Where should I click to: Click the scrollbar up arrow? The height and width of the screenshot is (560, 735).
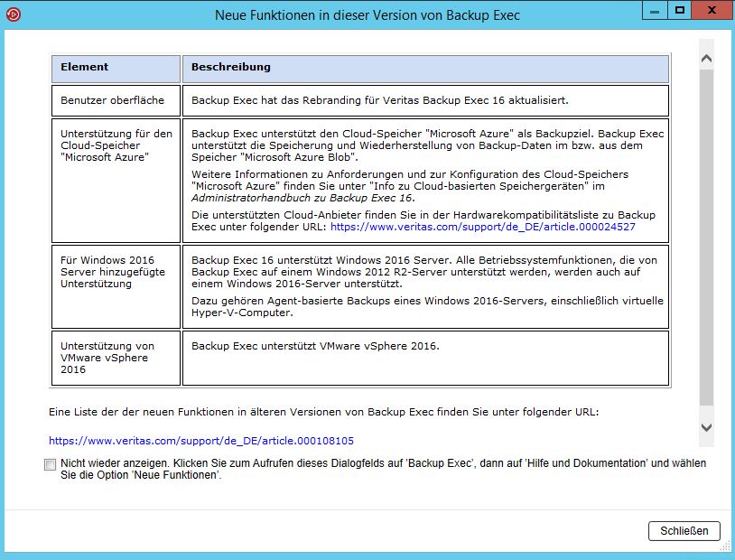click(706, 59)
